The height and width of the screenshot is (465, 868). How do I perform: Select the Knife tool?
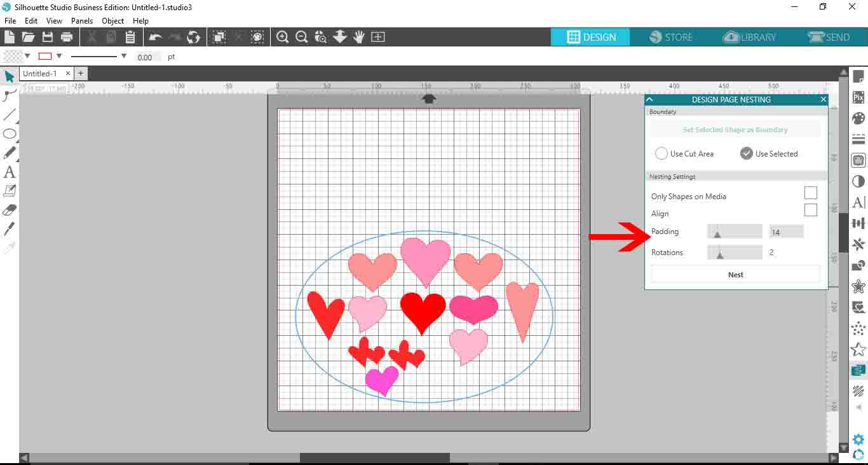click(10, 229)
